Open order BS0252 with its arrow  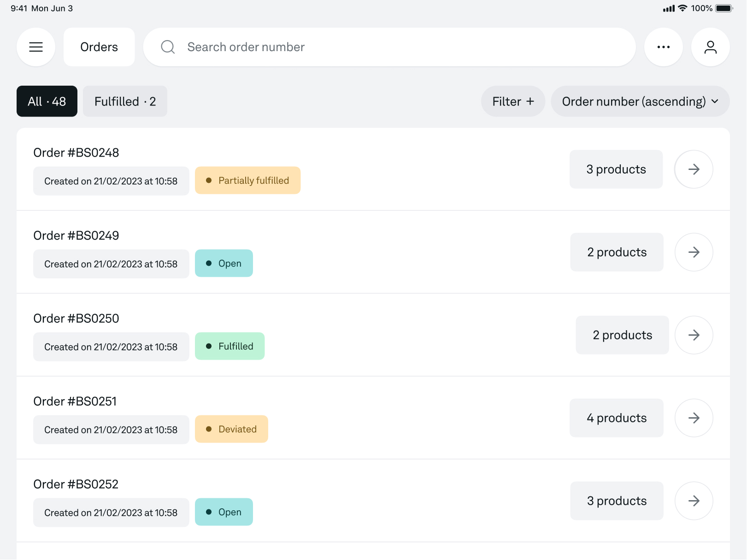tap(694, 501)
